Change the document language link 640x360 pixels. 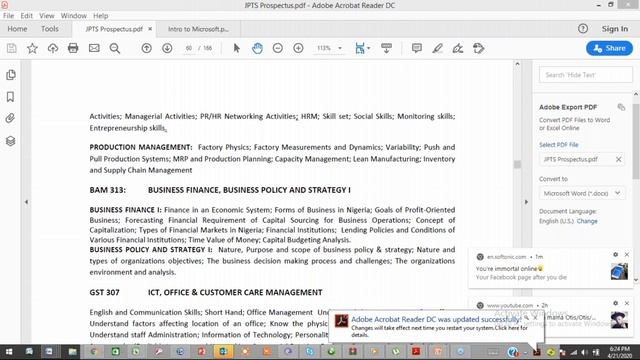(587, 221)
